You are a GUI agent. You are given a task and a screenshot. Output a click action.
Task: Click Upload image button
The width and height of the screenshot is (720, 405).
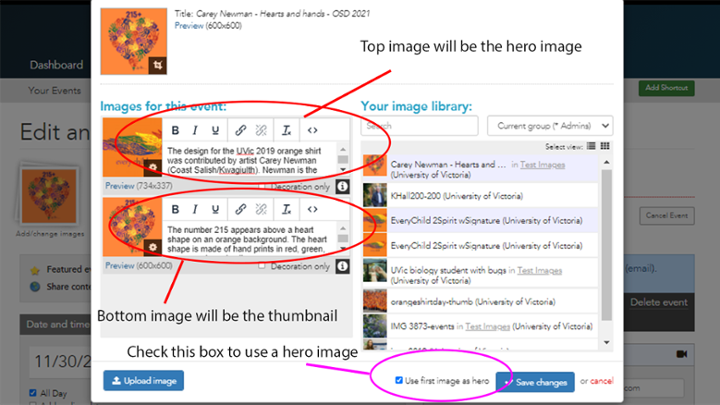(144, 381)
